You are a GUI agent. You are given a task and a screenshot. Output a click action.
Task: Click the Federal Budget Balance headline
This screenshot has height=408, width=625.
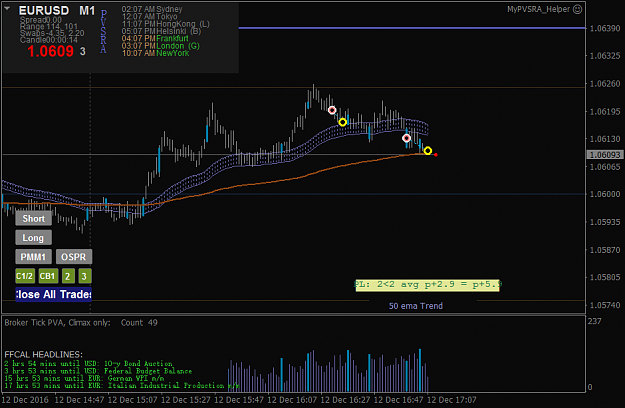98,371
